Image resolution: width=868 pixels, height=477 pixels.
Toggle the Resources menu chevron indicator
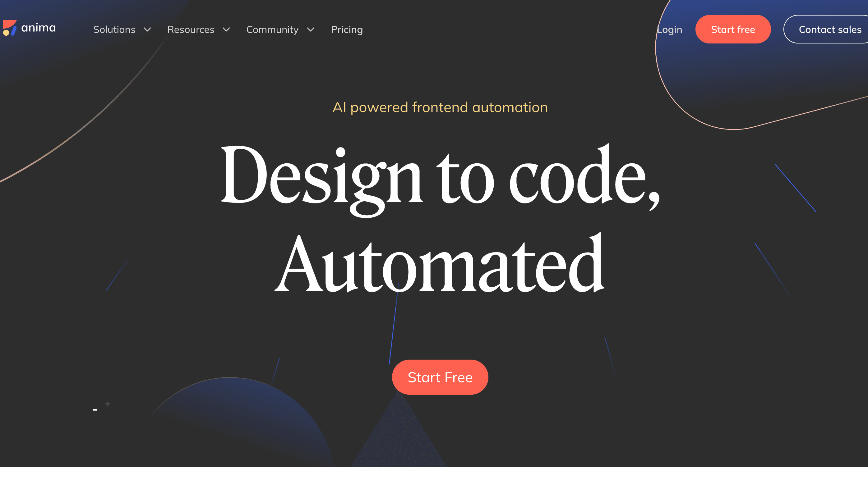(x=226, y=29)
